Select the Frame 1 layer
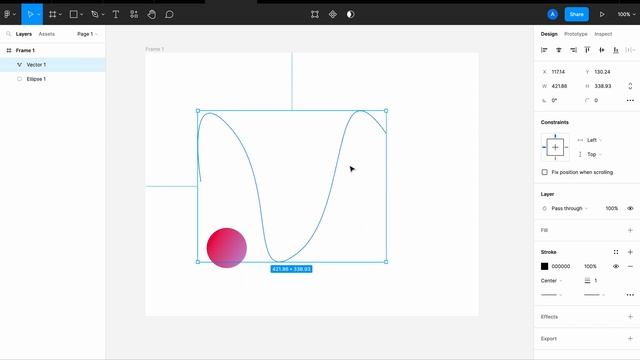The height and width of the screenshot is (360, 640). click(x=53, y=50)
